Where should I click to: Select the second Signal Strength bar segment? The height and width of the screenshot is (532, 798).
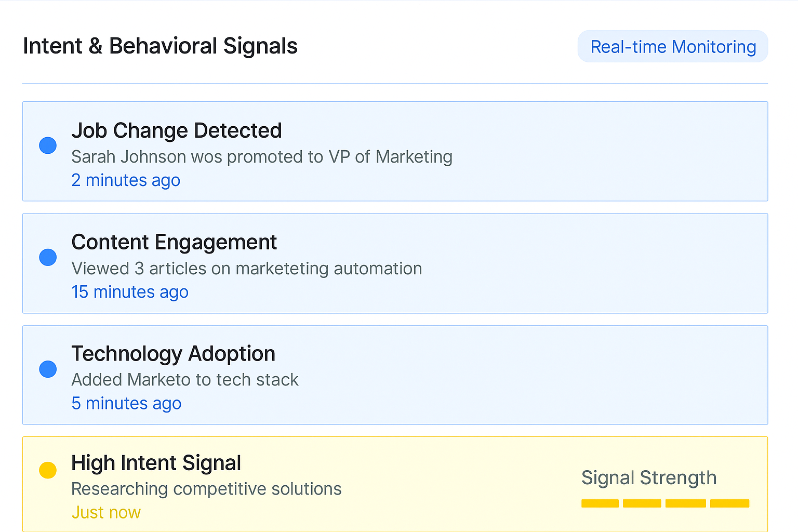[x=643, y=503]
